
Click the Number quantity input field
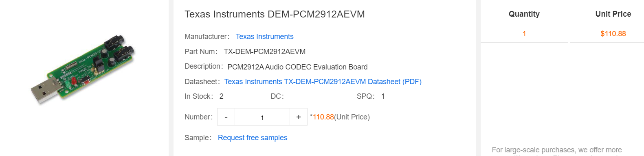click(262, 117)
